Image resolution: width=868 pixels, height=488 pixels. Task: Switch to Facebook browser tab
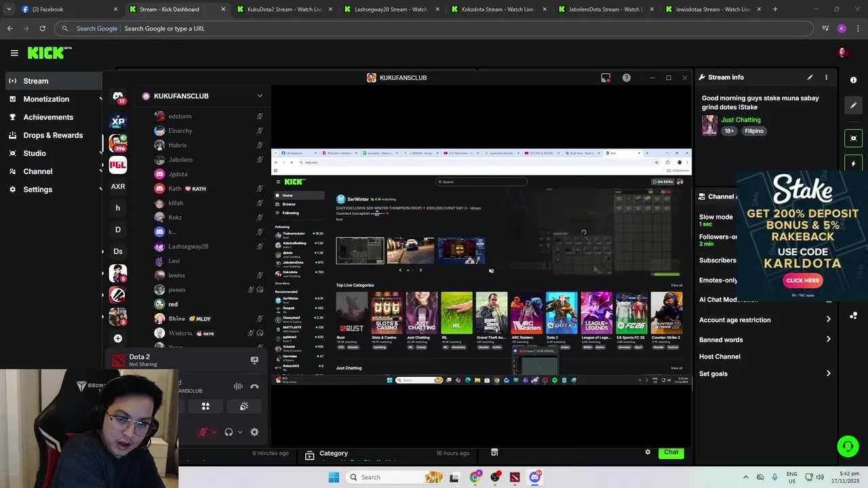(68, 9)
